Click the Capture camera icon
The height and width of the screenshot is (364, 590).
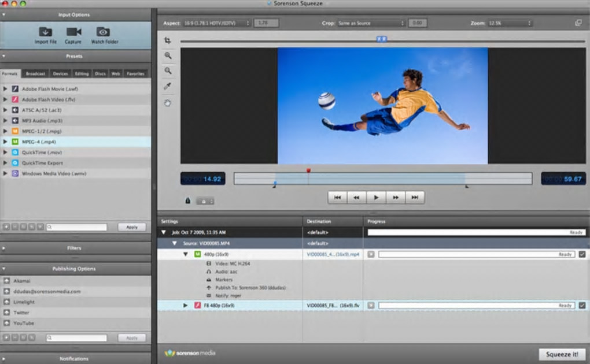(73, 32)
